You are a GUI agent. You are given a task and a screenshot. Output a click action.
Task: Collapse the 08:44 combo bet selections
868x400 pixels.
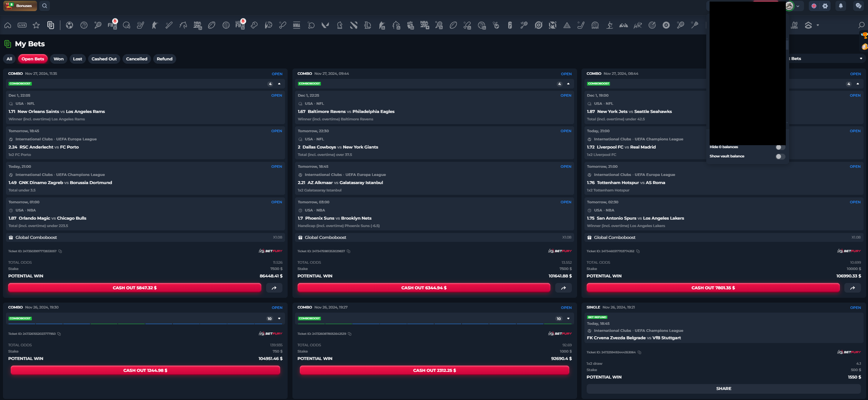pos(858,84)
